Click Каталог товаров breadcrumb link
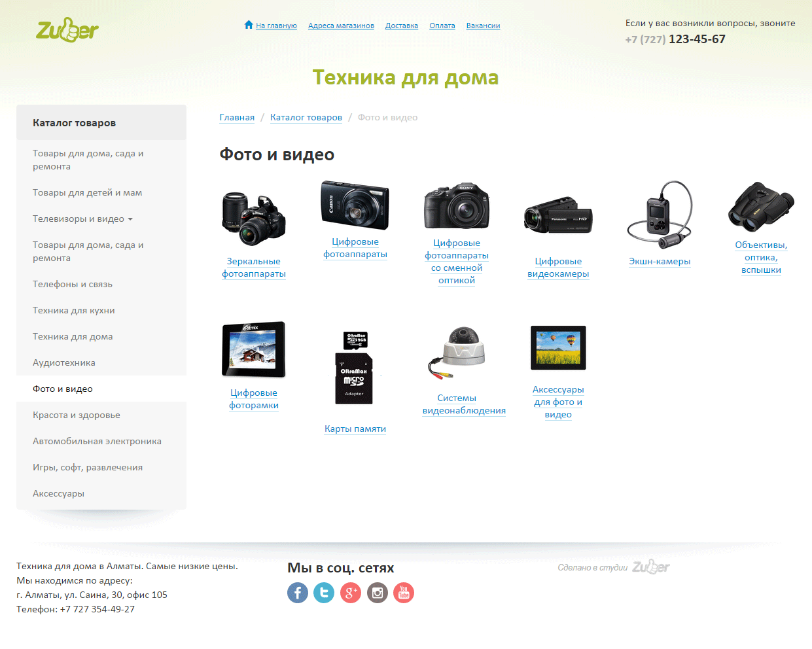This screenshot has height=649, width=812. (x=306, y=117)
